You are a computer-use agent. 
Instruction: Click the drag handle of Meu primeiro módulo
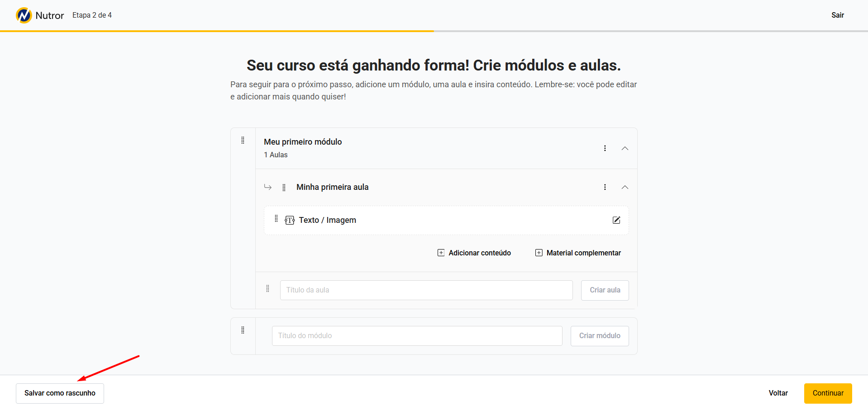coord(243,140)
